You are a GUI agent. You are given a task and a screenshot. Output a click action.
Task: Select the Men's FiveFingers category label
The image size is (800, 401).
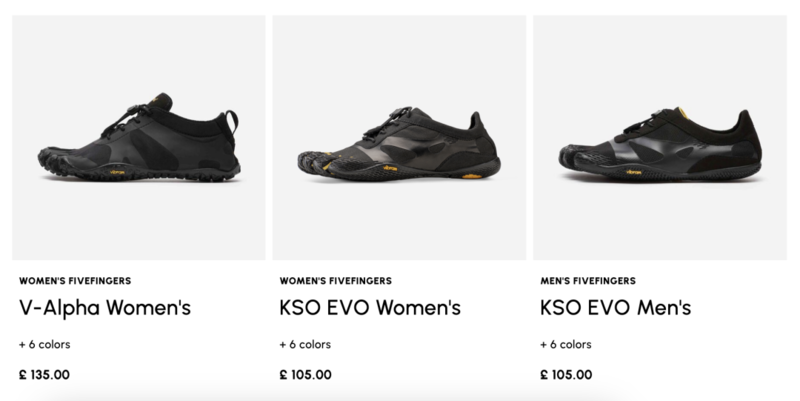(588, 281)
